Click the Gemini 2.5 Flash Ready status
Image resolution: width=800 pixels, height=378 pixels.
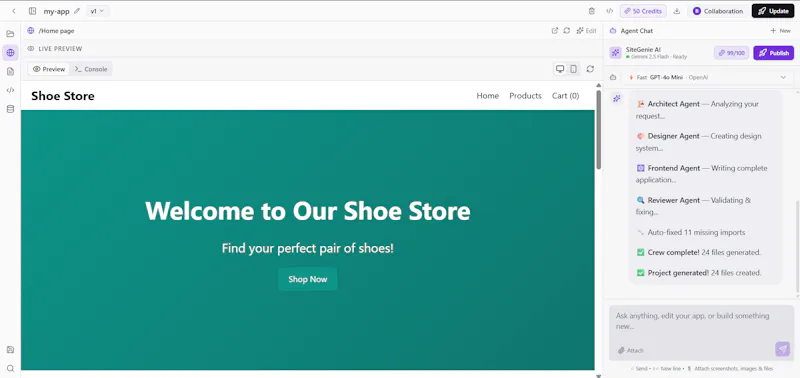657,57
